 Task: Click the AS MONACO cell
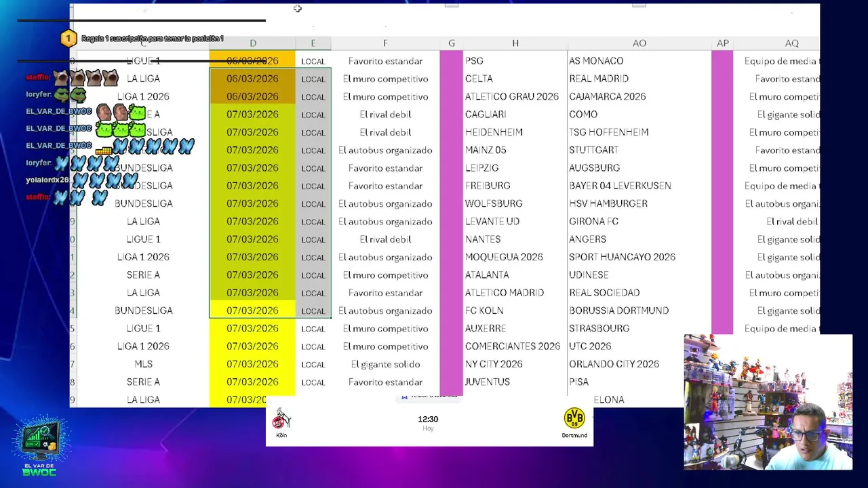click(639, 61)
